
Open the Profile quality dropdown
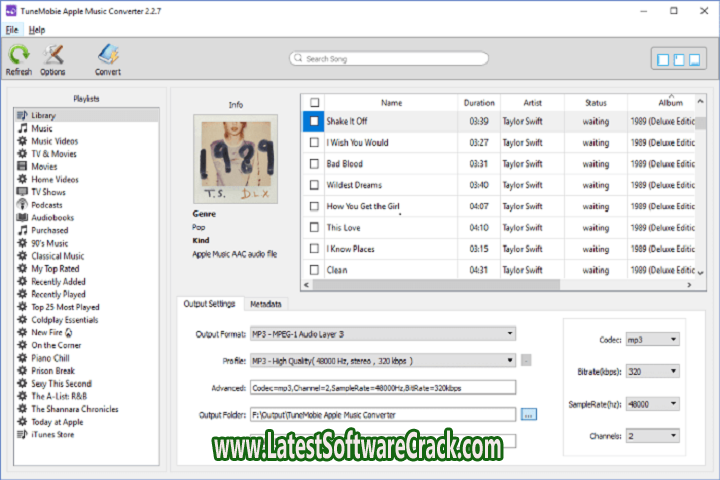(x=382, y=360)
